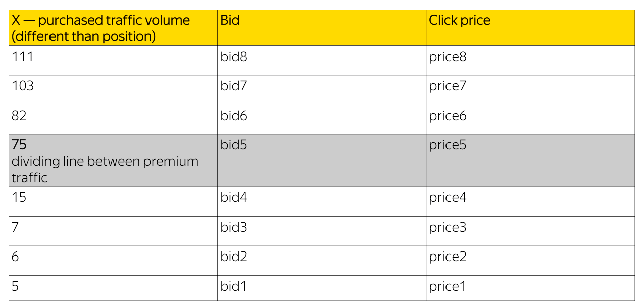644x306 pixels.
Task: Select the price8 cell
Action: [x=448, y=57]
